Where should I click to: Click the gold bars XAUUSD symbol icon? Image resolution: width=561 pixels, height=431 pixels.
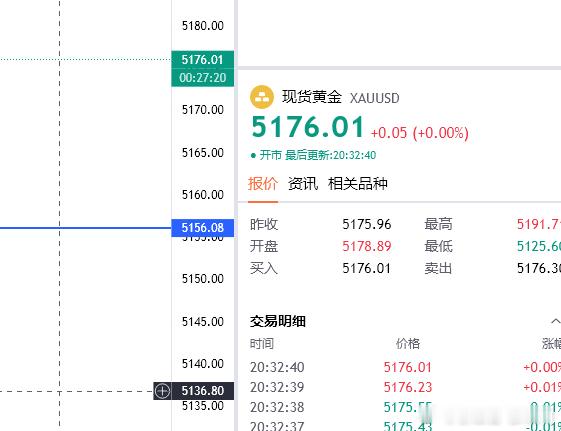[262, 97]
